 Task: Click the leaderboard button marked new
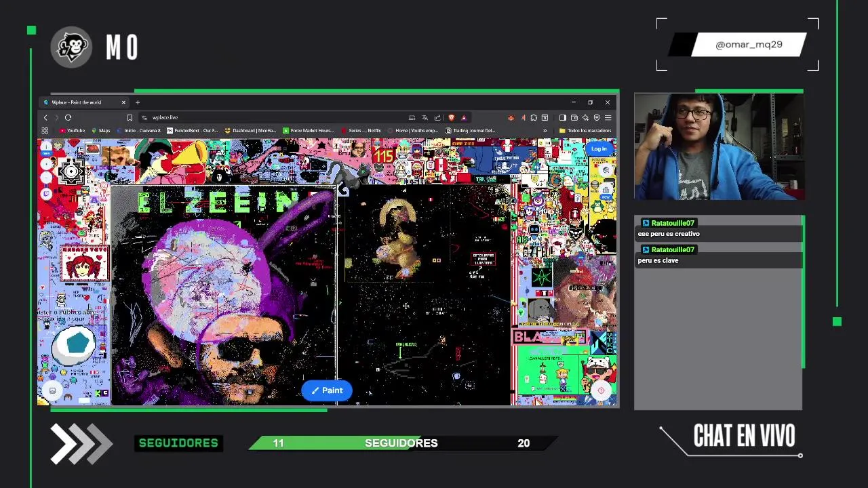click(606, 191)
